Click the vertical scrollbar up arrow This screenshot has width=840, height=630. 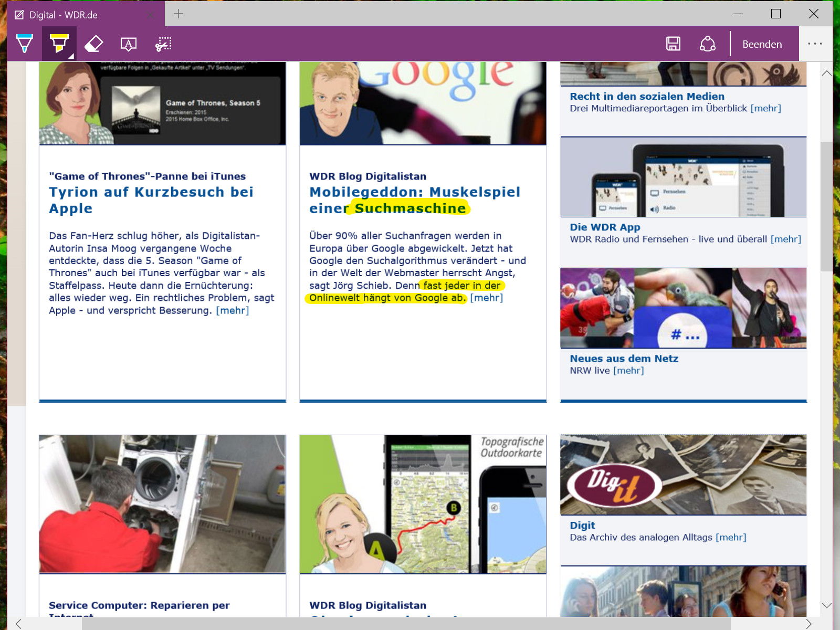click(x=826, y=73)
